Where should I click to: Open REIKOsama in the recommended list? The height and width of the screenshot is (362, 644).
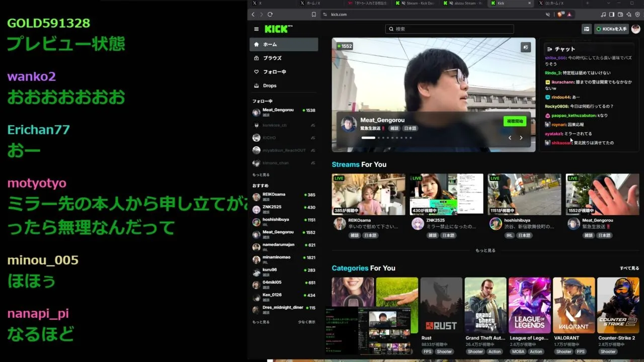tap(284, 197)
